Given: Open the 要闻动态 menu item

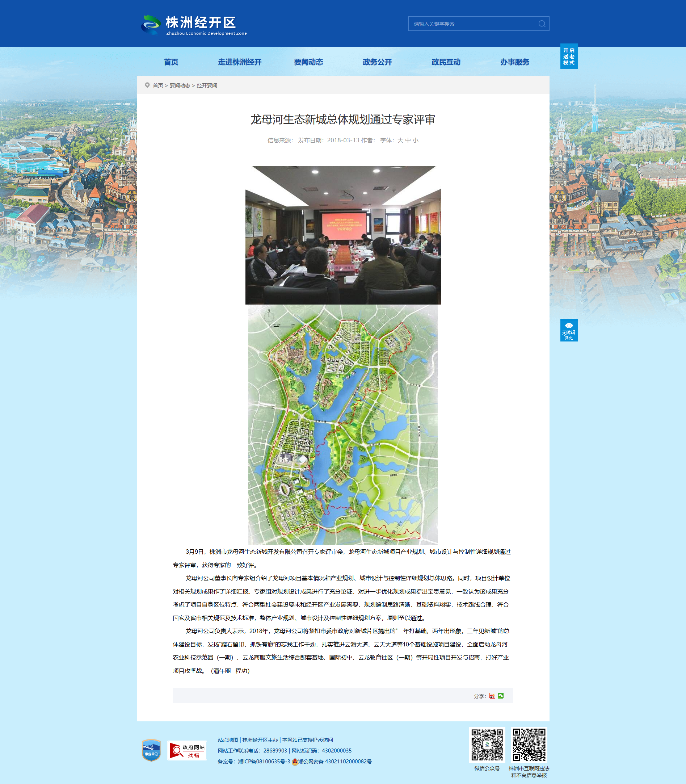Looking at the screenshot, I should pos(308,62).
